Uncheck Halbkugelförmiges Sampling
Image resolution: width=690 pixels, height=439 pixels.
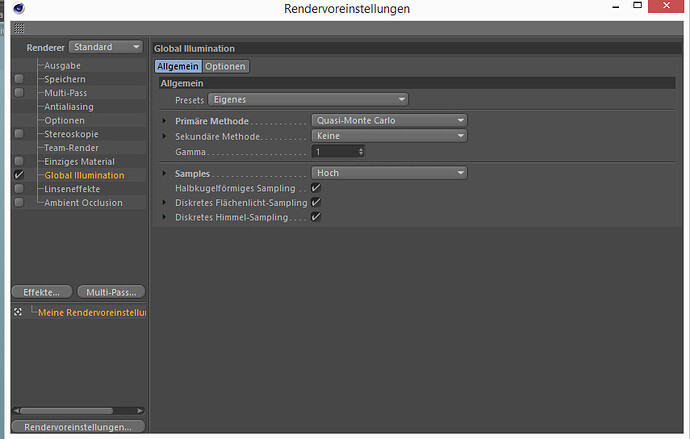coord(316,188)
